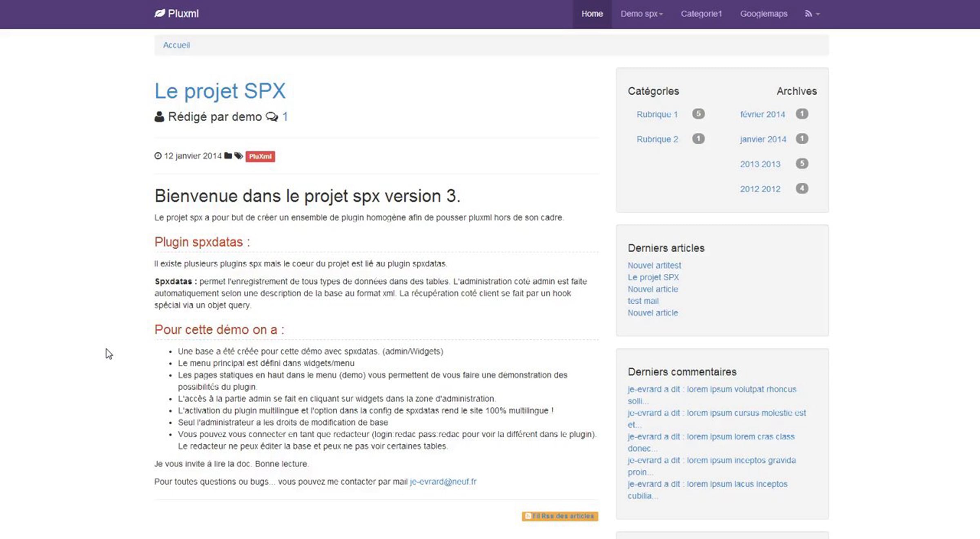Go to the Googlemaps menu item
This screenshot has width=980, height=539.
(x=764, y=14)
